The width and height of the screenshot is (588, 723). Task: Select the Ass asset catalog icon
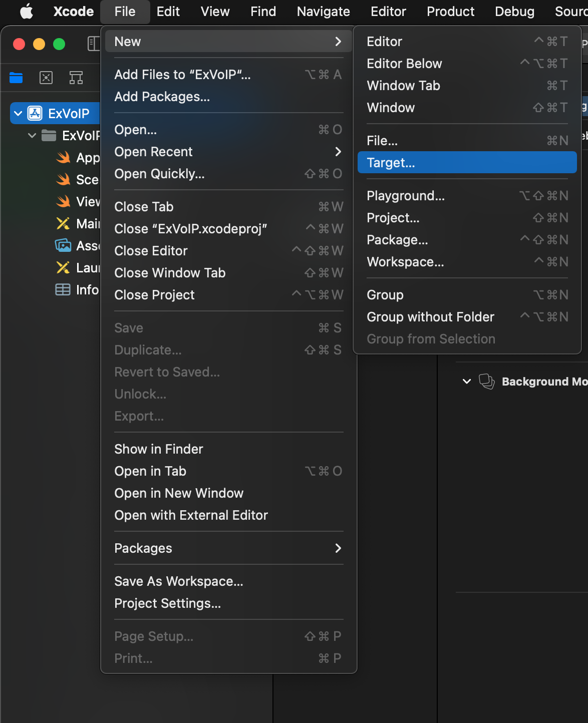coord(63,245)
